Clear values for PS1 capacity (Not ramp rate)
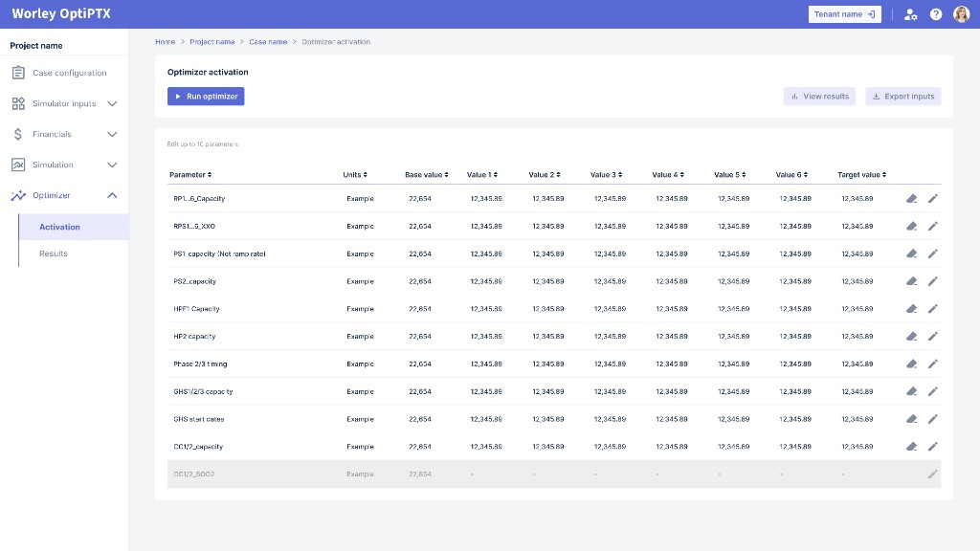The width and height of the screenshot is (980, 551). (x=911, y=253)
